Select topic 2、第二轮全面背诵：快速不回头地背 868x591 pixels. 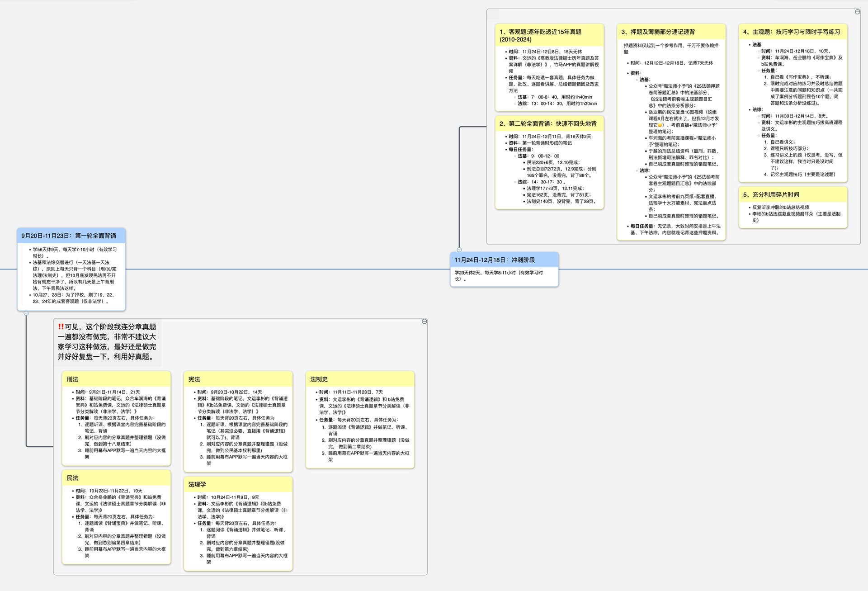tap(549, 123)
